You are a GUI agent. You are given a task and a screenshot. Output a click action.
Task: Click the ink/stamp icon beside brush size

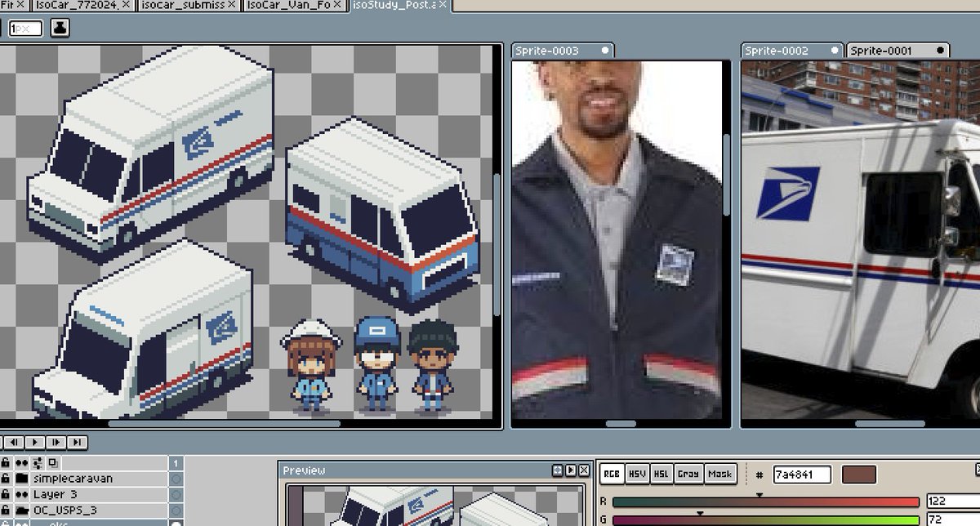(60, 29)
